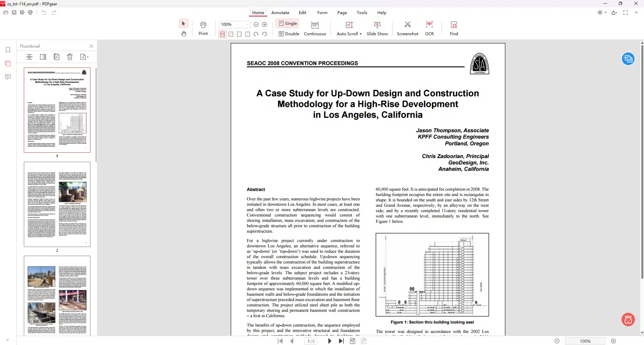Switch to the Tools tab
Screen dimensions: 644x345
pos(362,12)
